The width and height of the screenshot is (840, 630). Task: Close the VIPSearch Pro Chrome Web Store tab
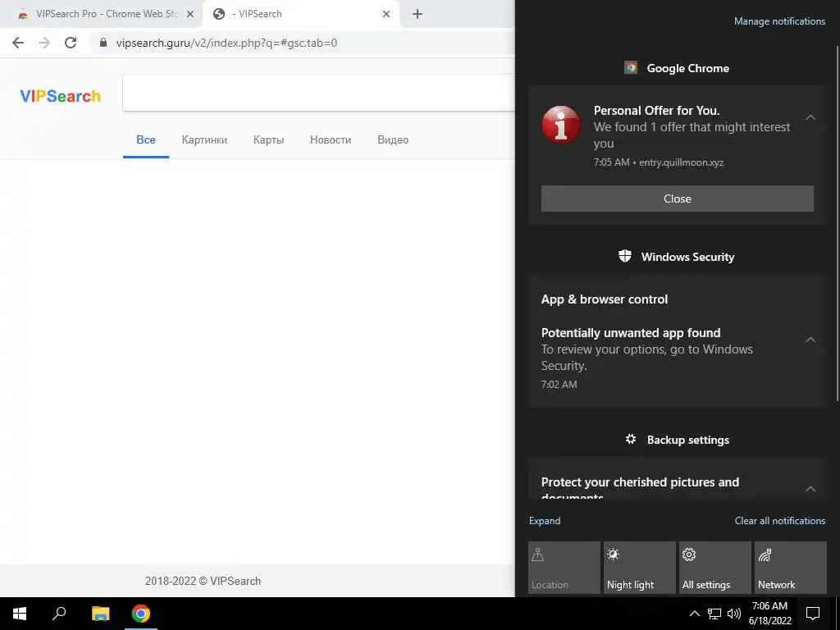(190, 14)
